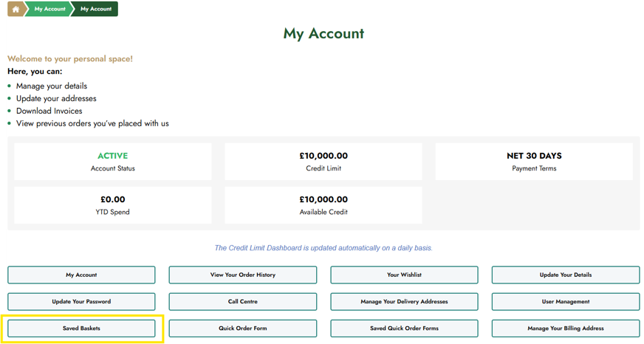Open Update Your Password

click(x=81, y=302)
